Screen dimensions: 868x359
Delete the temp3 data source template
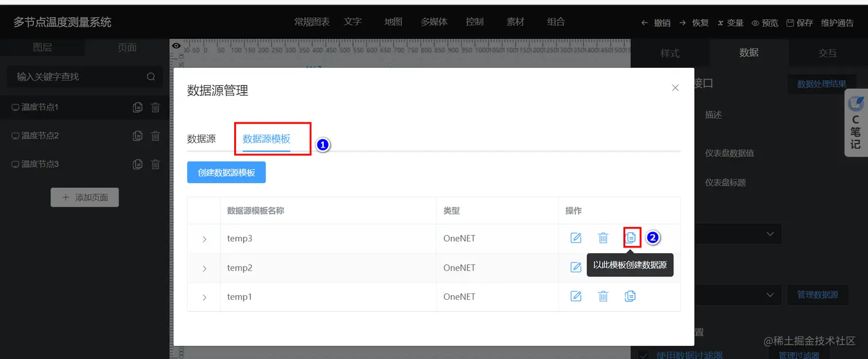(x=603, y=238)
